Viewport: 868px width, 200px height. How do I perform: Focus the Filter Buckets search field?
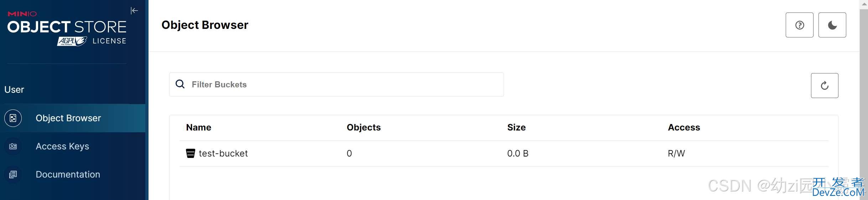[x=336, y=84]
